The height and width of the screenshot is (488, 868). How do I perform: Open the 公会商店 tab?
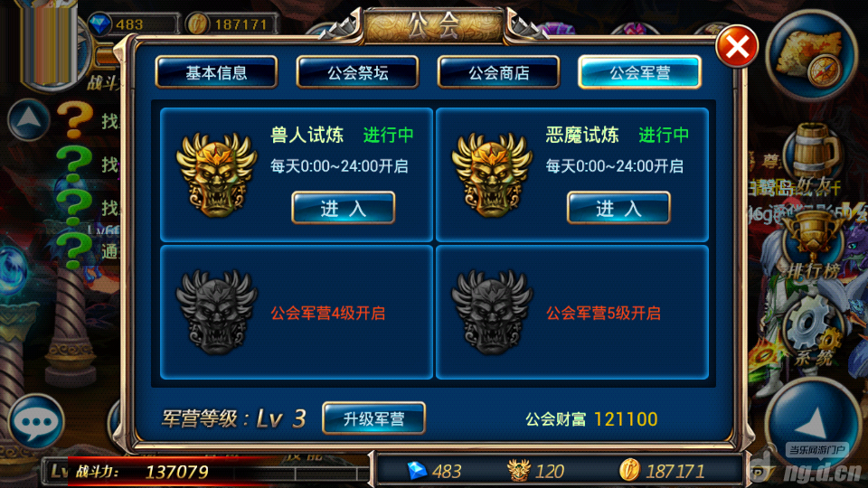click(x=499, y=72)
